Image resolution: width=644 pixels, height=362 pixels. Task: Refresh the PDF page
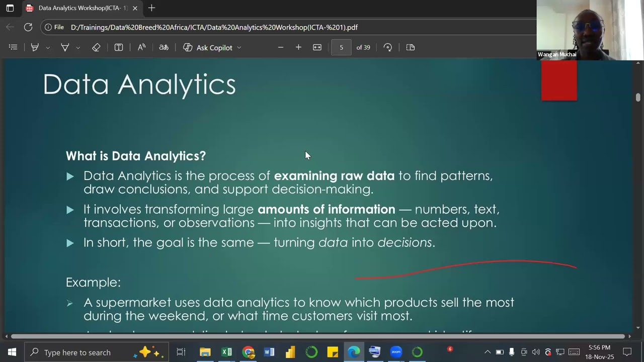(28, 27)
